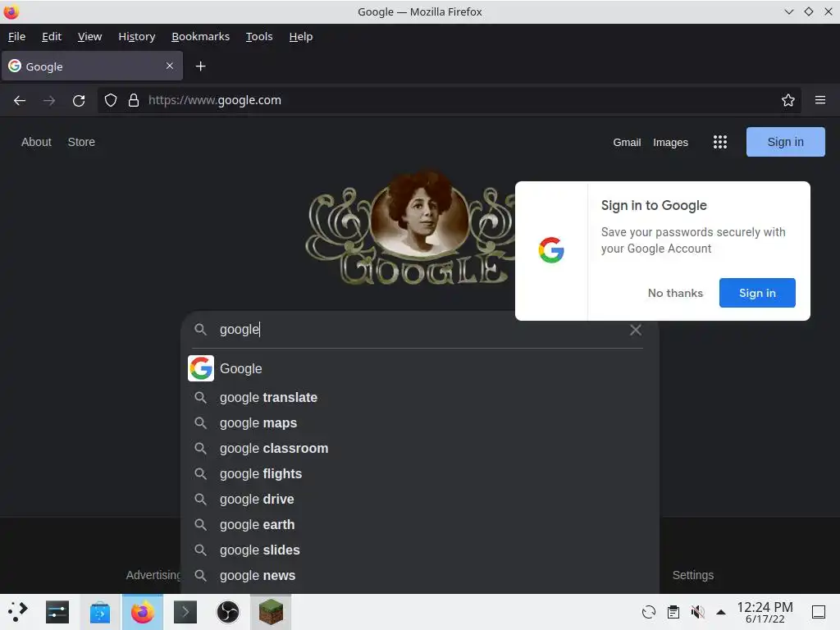Viewport: 840px width, 630px height.
Task: Open the Google apps grid
Action: (720, 142)
